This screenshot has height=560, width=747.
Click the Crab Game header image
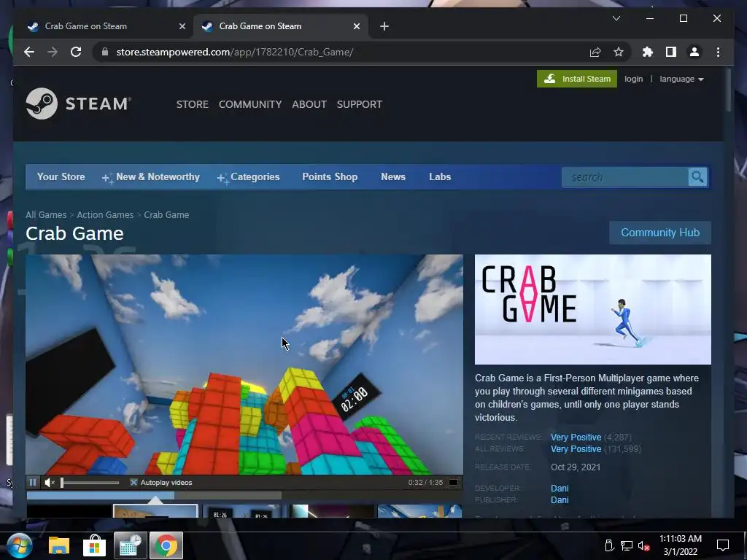click(x=592, y=309)
